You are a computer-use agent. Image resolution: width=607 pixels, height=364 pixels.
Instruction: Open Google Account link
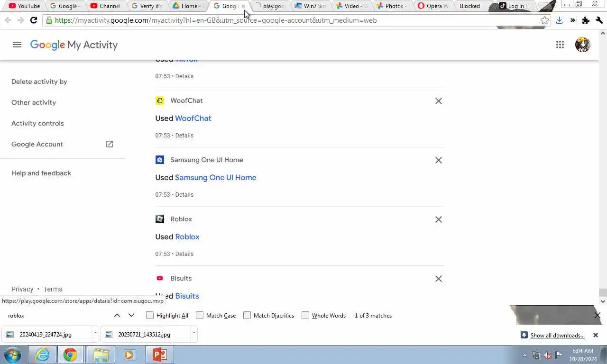click(37, 144)
